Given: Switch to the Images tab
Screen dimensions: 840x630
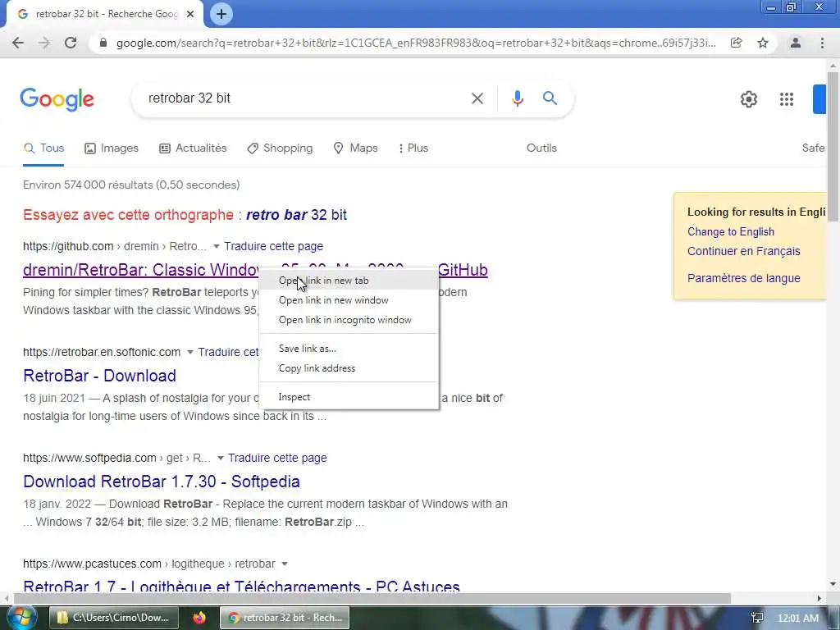Looking at the screenshot, I should point(112,148).
